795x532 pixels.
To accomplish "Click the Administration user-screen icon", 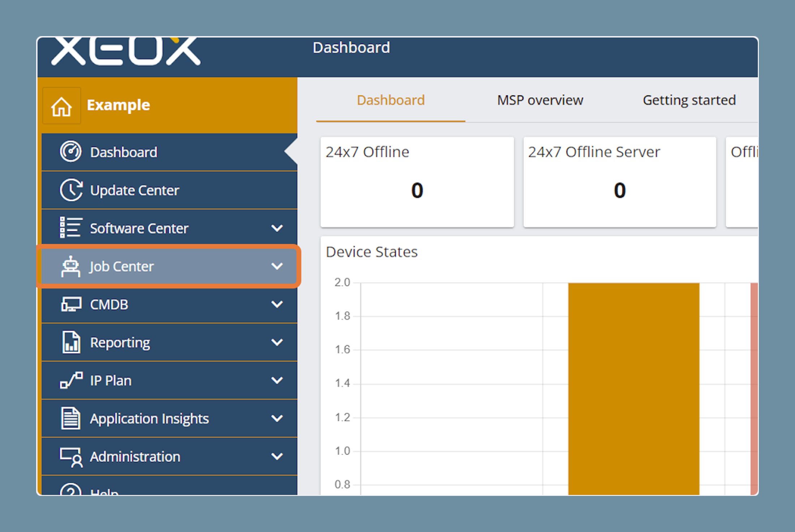I will tap(71, 457).
